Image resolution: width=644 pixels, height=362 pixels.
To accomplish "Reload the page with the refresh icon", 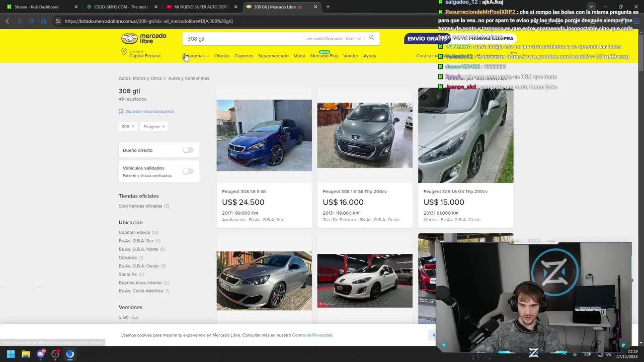I will click(31, 21).
